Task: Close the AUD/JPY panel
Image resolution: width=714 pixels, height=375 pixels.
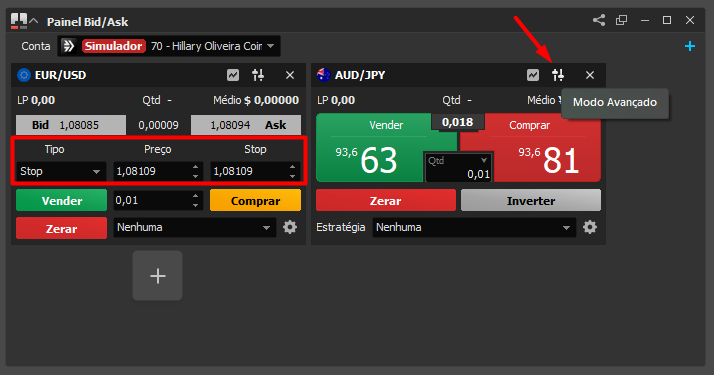Action: pyautogui.click(x=590, y=75)
